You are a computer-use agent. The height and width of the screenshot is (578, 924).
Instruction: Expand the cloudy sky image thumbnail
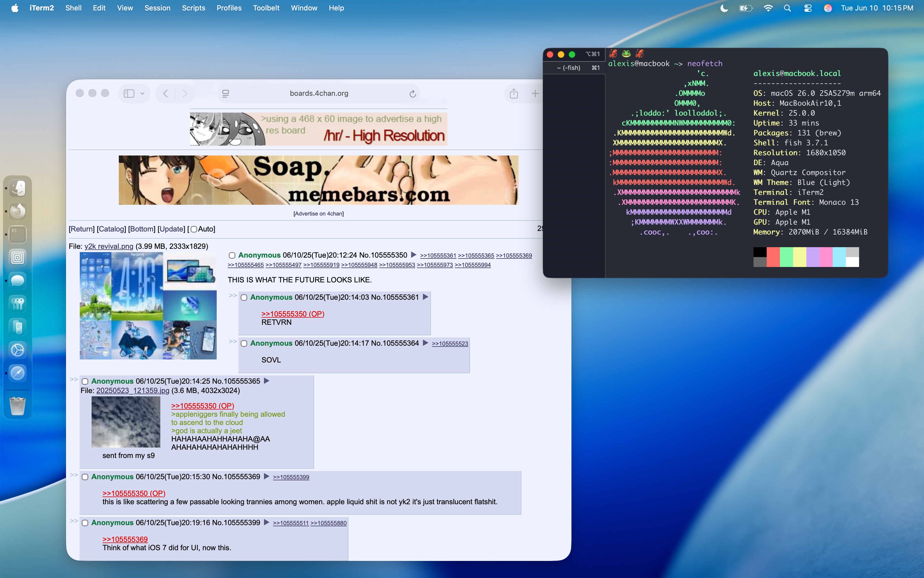(x=126, y=422)
